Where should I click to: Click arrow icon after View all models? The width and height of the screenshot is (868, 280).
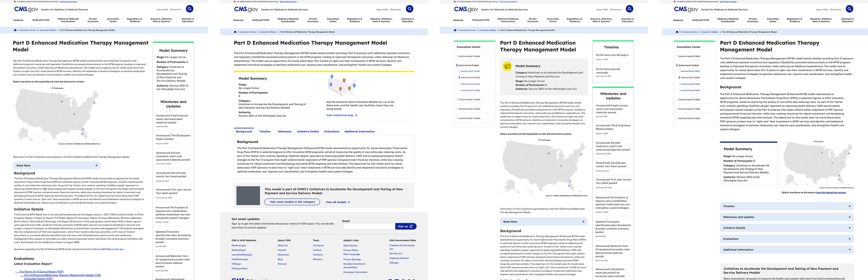point(348,202)
